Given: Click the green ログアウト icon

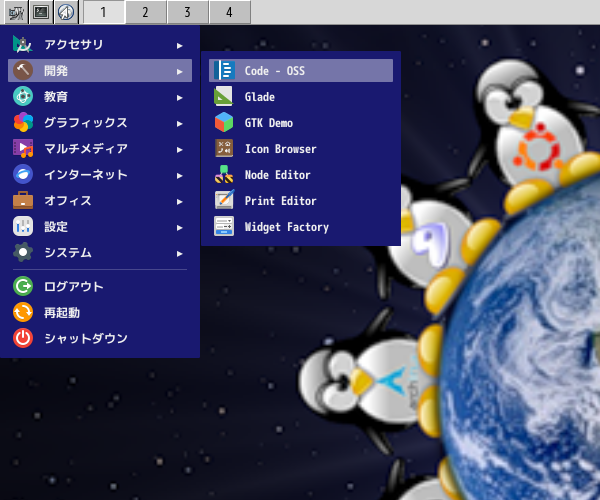Looking at the screenshot, I should (23, 286).
